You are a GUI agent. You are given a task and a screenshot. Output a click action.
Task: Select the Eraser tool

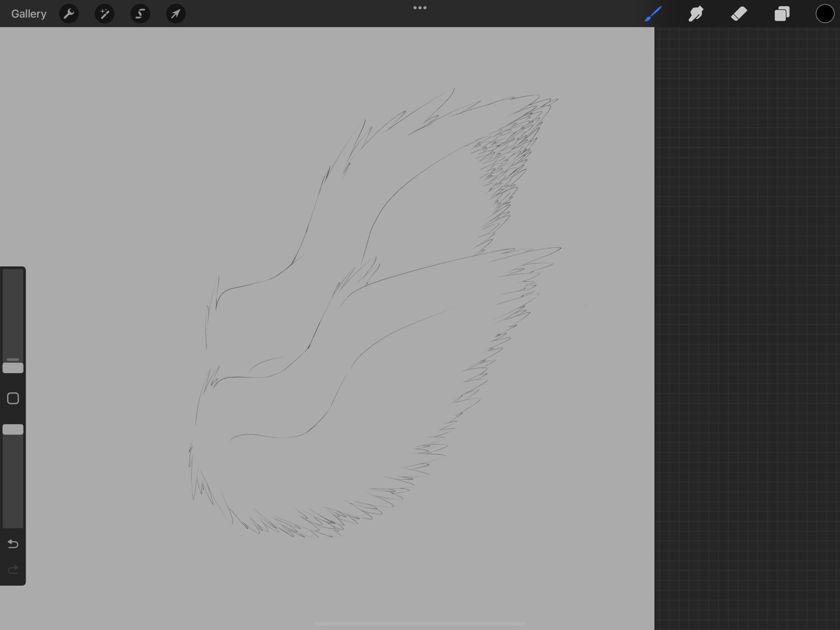click(x=739, y=14)
